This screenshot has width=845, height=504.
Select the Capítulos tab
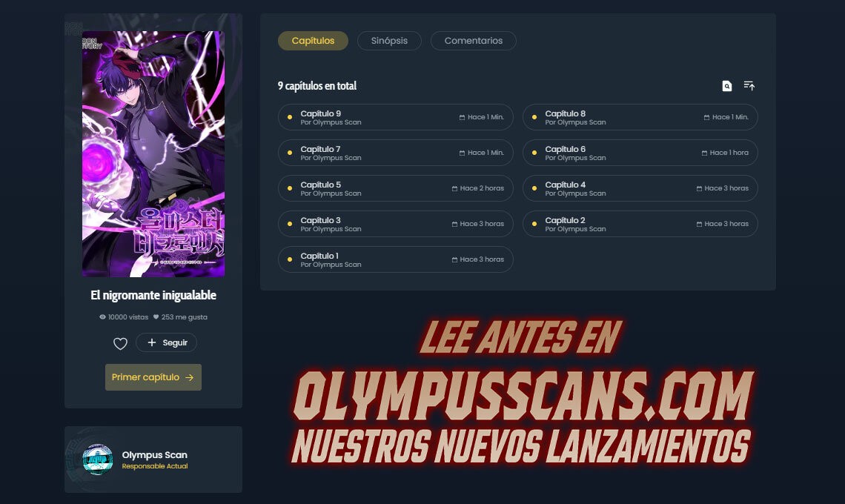tap(313, 41)
